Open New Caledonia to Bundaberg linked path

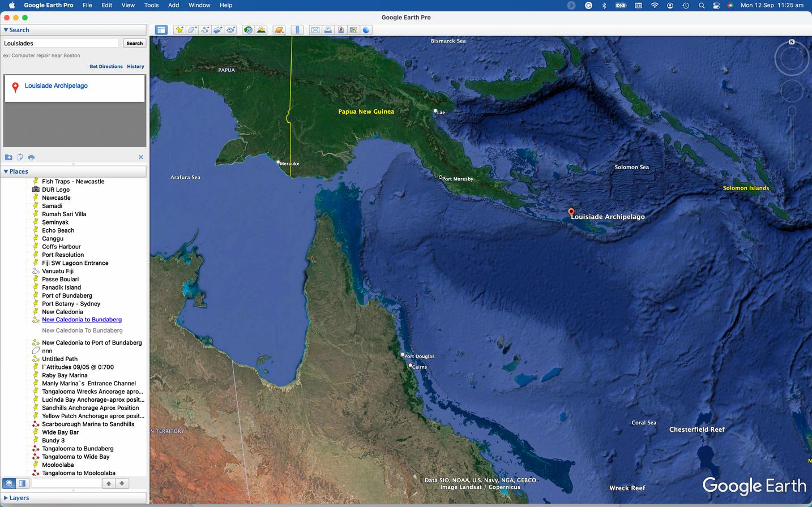coord(82,320)
